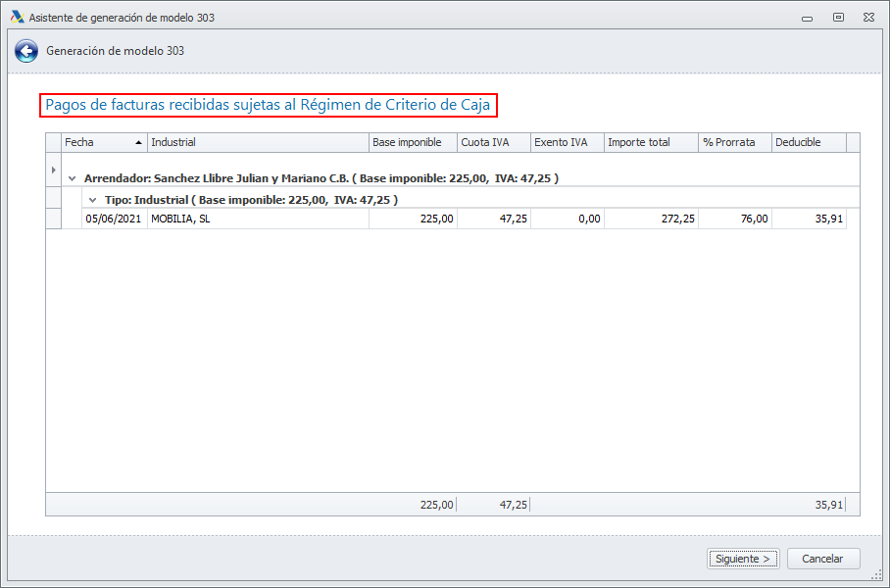
Task: Select the MOBILIA, SL cell
Action: (x=258, y=219)
